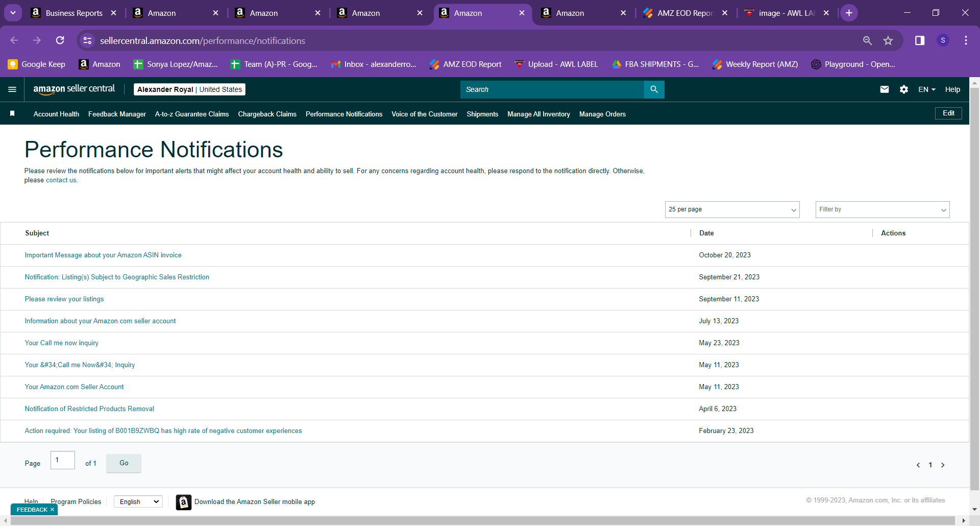The image size is (980, 526).
Task: Open 'Your Amazon.com Seller Account' notification
Action: [x=74, y=387]
